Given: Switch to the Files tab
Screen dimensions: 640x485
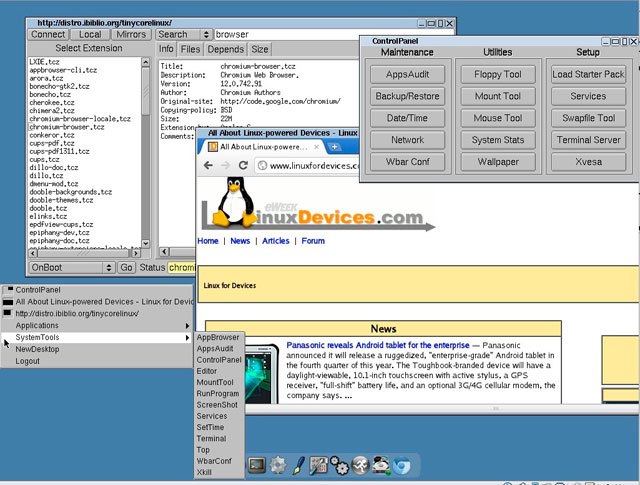Looking at the screenshot, I should [x=190, y=49].
